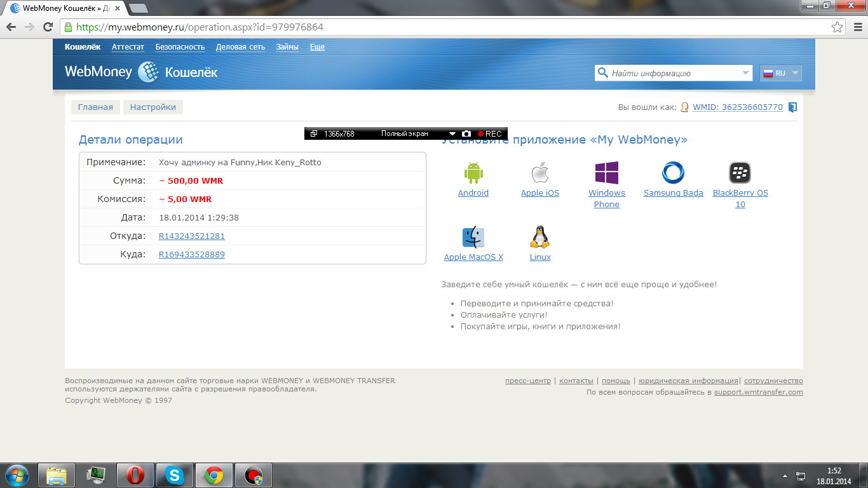The width and height of the screenshot is (868, 488).
Task: Switch to the Настройки tab
Action: (153, 107)
